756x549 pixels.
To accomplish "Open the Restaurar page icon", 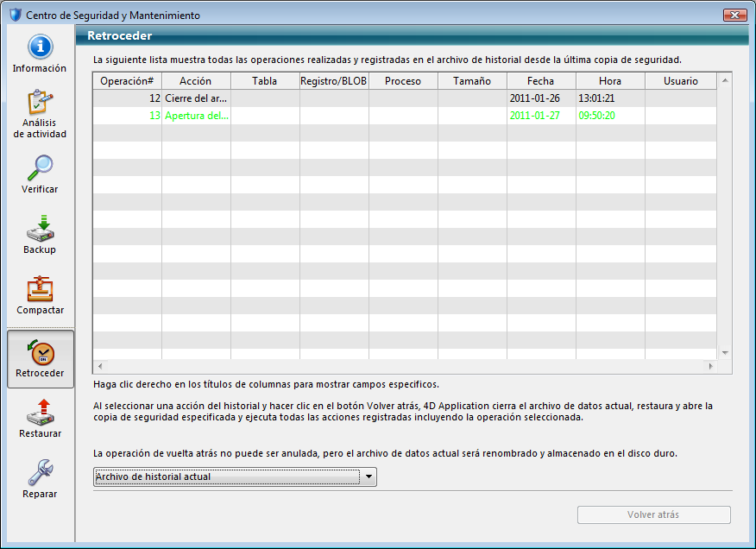I will pos(40,413).
